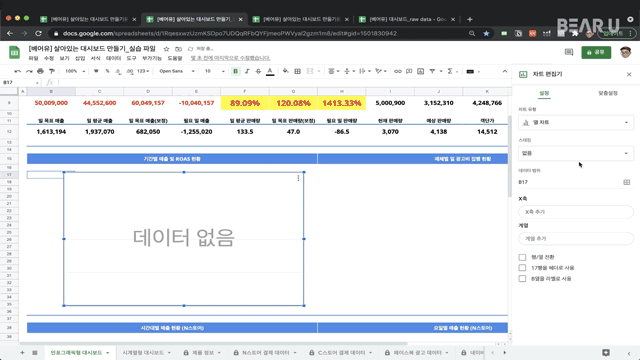This screenshot has width=640, height=360.
Task: Switch to the Customize (맞춤설정) tab
Action: [608, 93]
